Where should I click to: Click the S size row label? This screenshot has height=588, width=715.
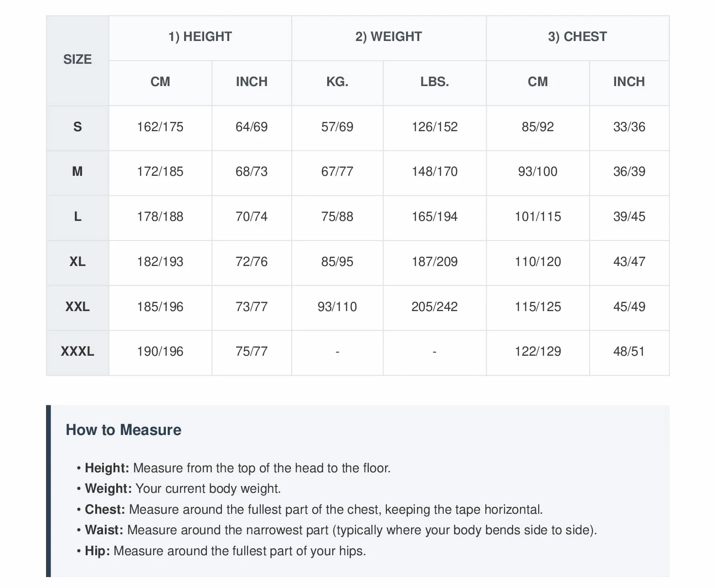(77, 128)
